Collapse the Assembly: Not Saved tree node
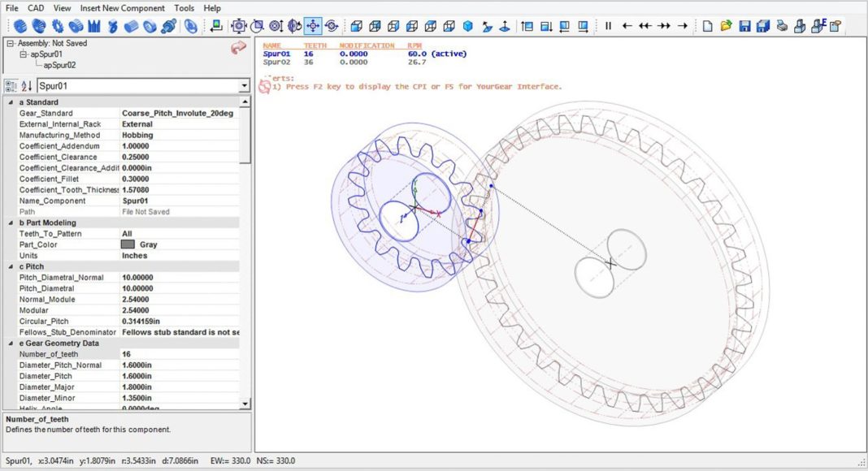The width and height of the screenshot is (868, 471). coord(10,43)
